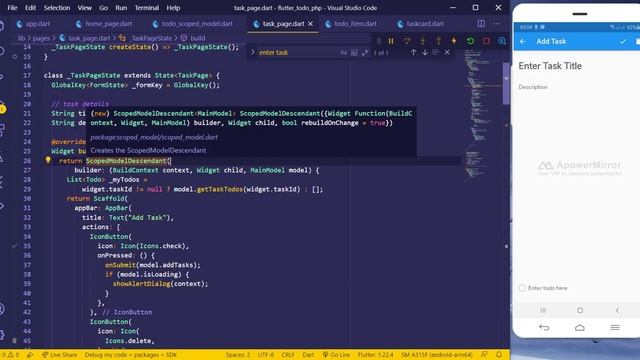640x360 pixels.
Task: Click the Step Out debug arrow
Action: [438, 41]
